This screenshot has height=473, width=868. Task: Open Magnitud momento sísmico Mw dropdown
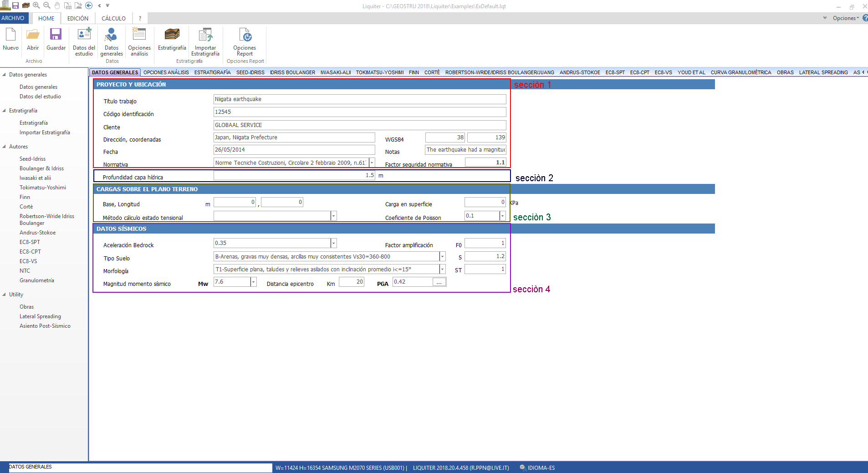pyautogui.click(x=254, y=282)
